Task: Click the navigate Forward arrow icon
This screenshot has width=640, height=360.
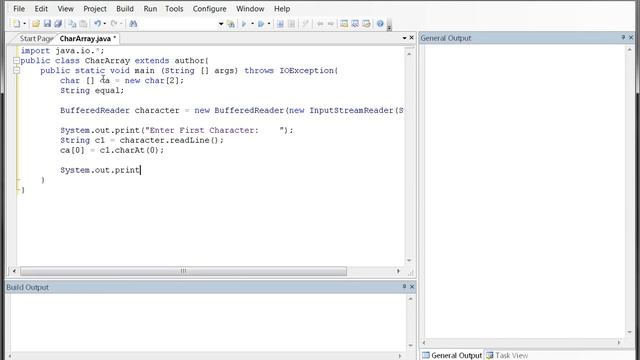Action: [x=331, y=24]
